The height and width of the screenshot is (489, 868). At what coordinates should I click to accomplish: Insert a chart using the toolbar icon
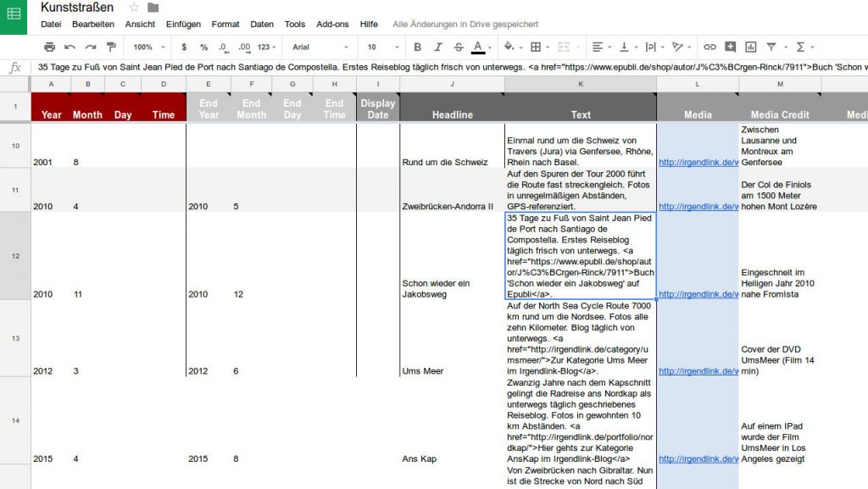pos(748,47)
